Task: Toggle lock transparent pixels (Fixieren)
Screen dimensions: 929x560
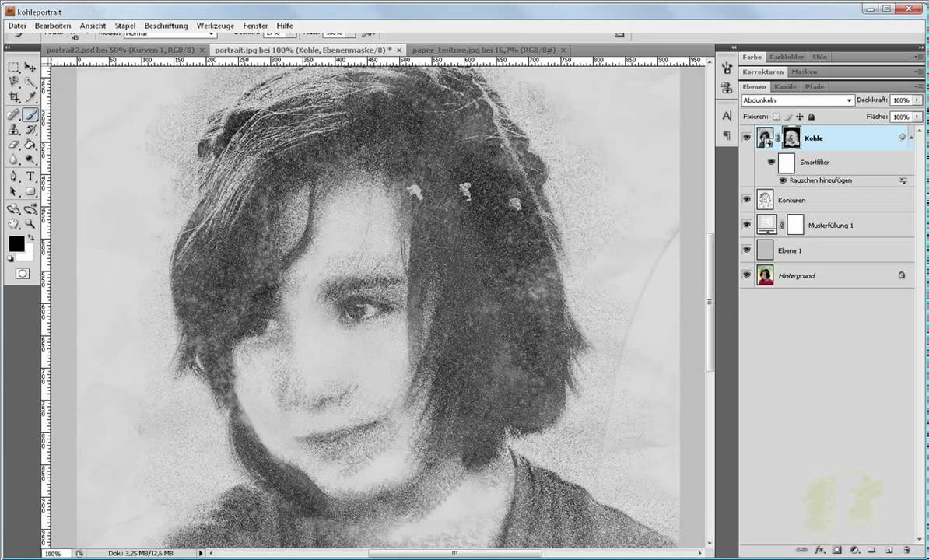Action: point(777,117)
